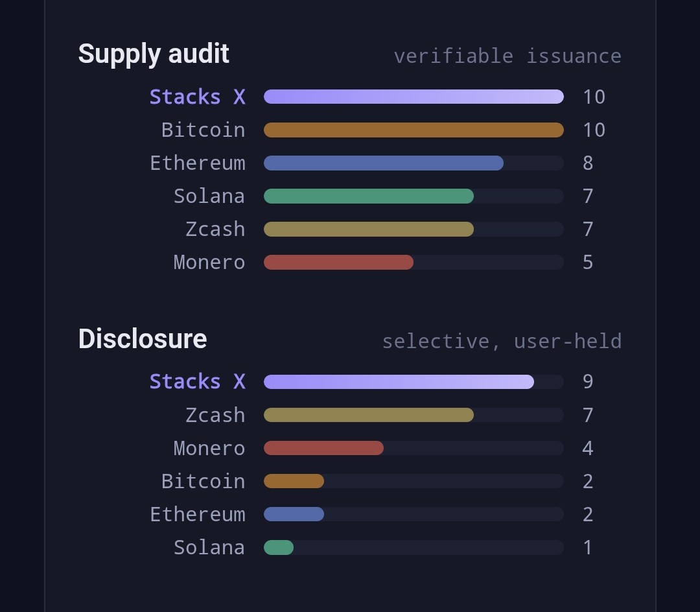
Task: Click Zcash score 7 in Disclosure
Action: 588,415
